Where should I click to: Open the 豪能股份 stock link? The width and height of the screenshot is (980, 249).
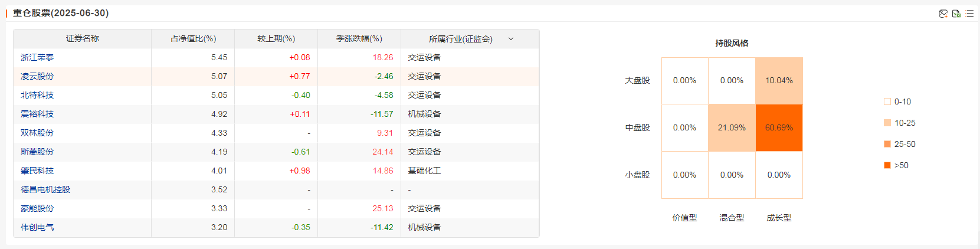click(37, 208)
